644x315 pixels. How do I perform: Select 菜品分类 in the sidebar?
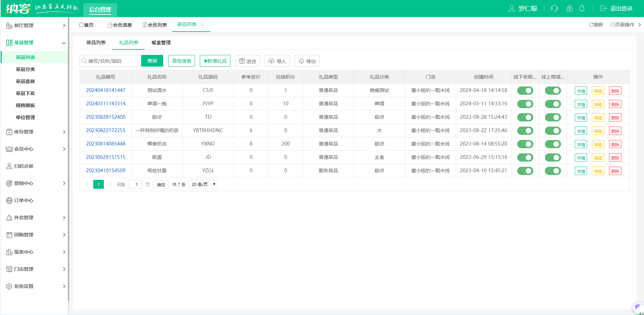pyautogui.click(x=25, y=69)
